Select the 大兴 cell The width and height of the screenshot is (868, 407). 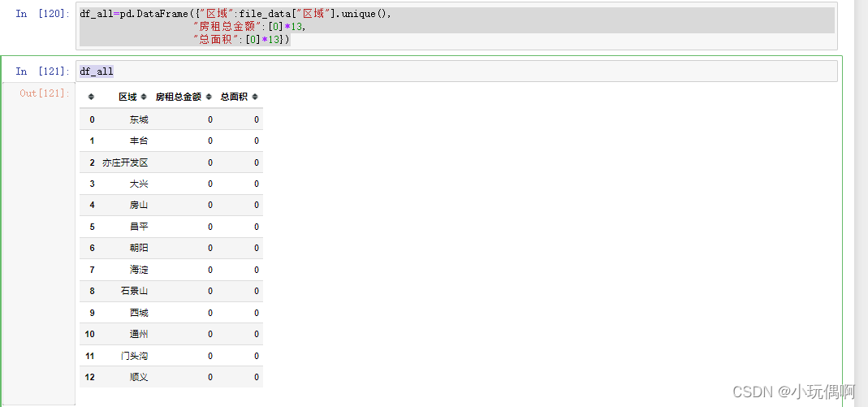pos(139,184)
